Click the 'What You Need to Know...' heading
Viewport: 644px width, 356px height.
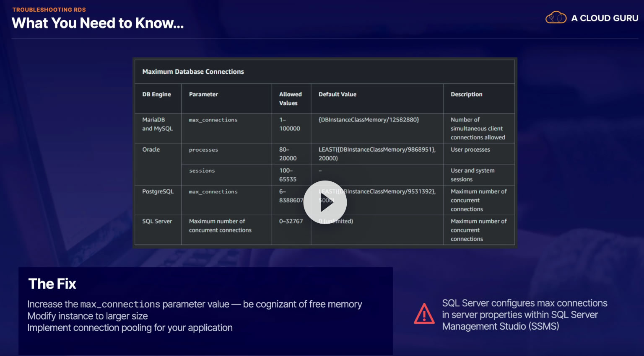pyautogui.click(x=98, y=23)
